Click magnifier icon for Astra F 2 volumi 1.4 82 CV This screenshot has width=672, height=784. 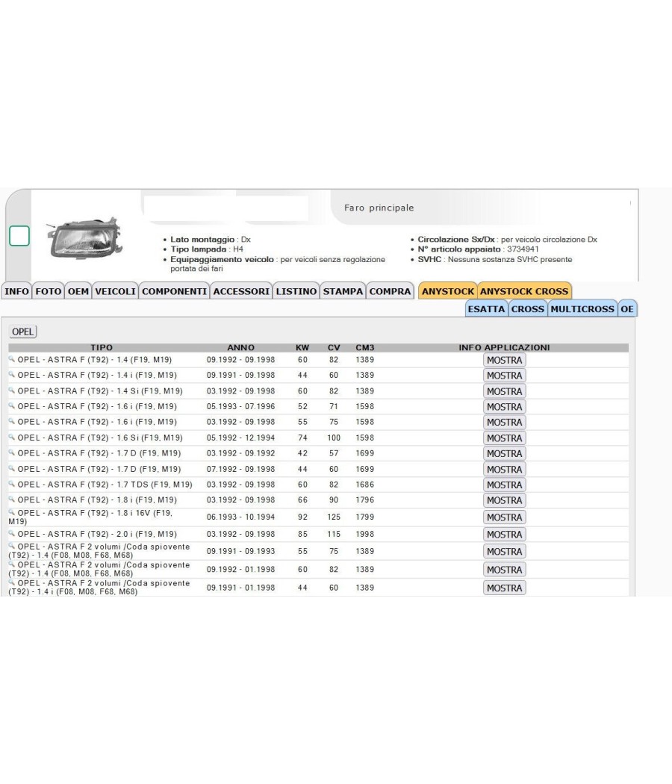(11, 564)
